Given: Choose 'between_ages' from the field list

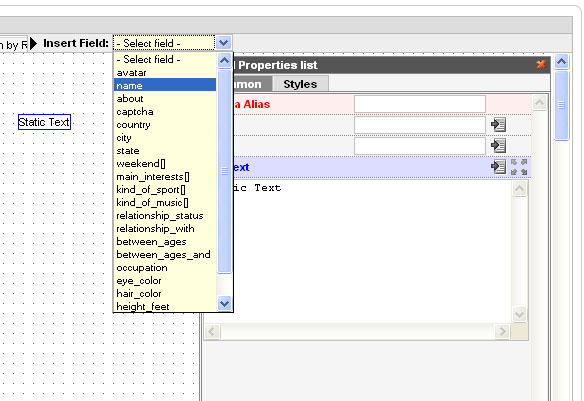Looking at the screenshot, I should pyautogui.click(x=165, y=242).
